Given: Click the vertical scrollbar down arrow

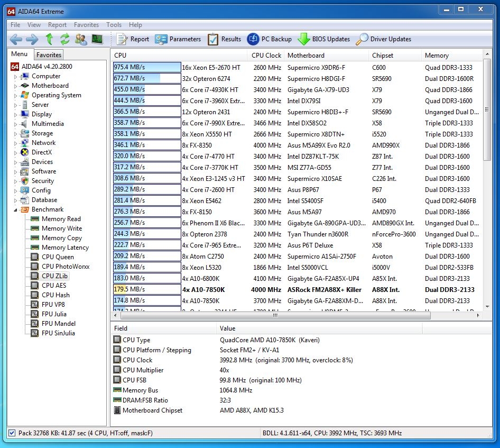Looking at the screenshot, I should tap(487, 307).
